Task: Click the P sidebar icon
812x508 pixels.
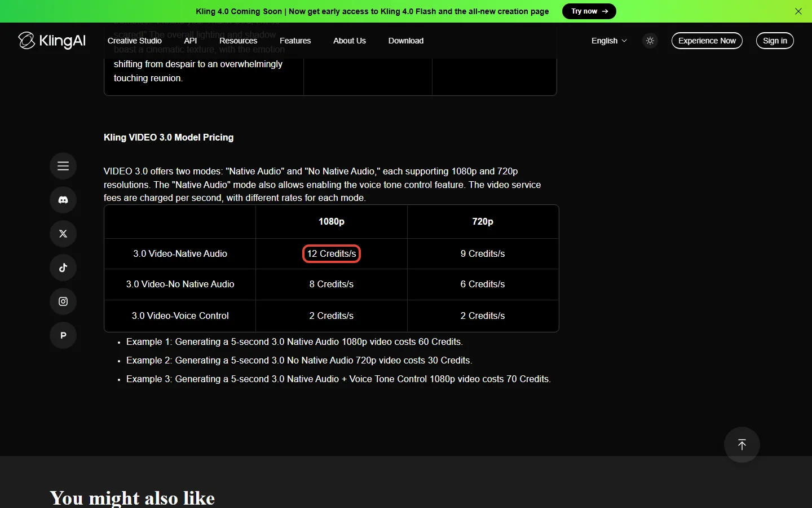Action: point(63,335)
